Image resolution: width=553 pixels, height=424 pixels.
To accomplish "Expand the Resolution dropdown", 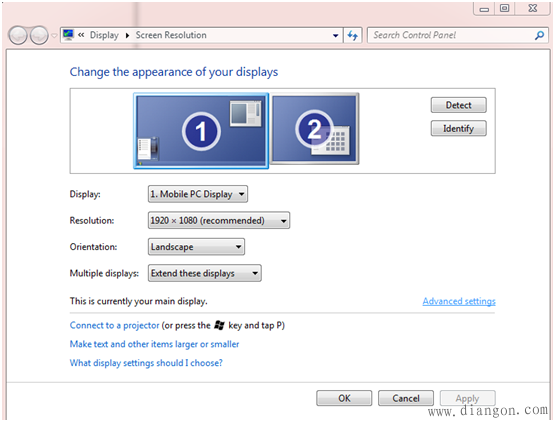I will tap(219, 220).
